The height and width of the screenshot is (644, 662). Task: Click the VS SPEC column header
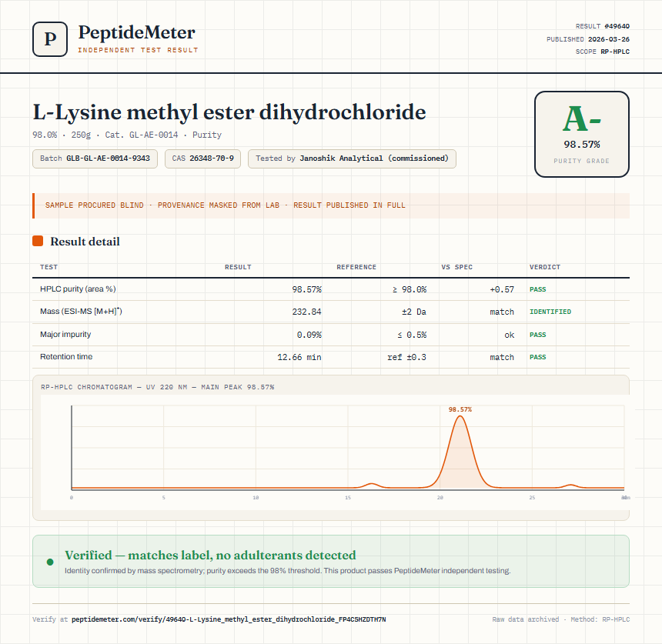[x=456, y=267]
